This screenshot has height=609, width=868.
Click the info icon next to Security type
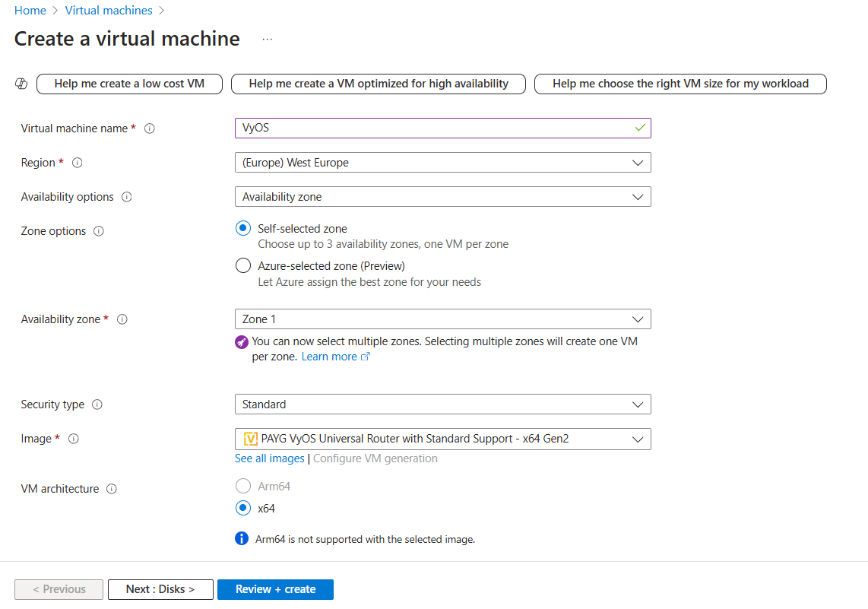tap(97, 404)
